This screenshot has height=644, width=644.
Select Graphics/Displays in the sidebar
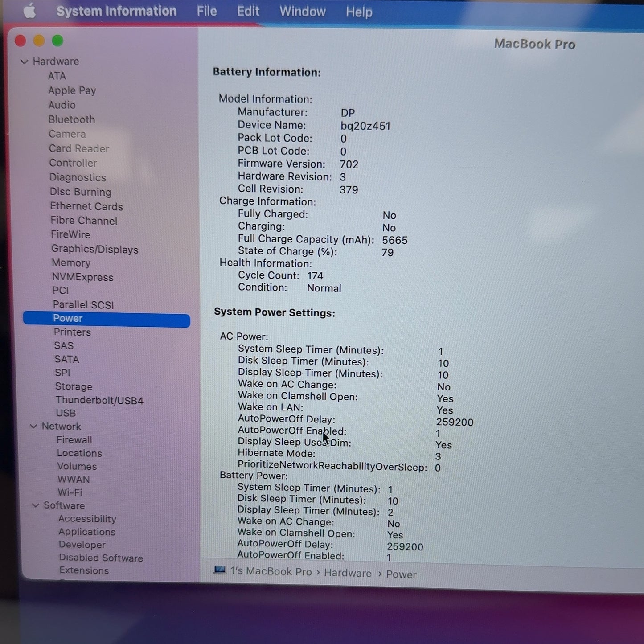[95, 249]
